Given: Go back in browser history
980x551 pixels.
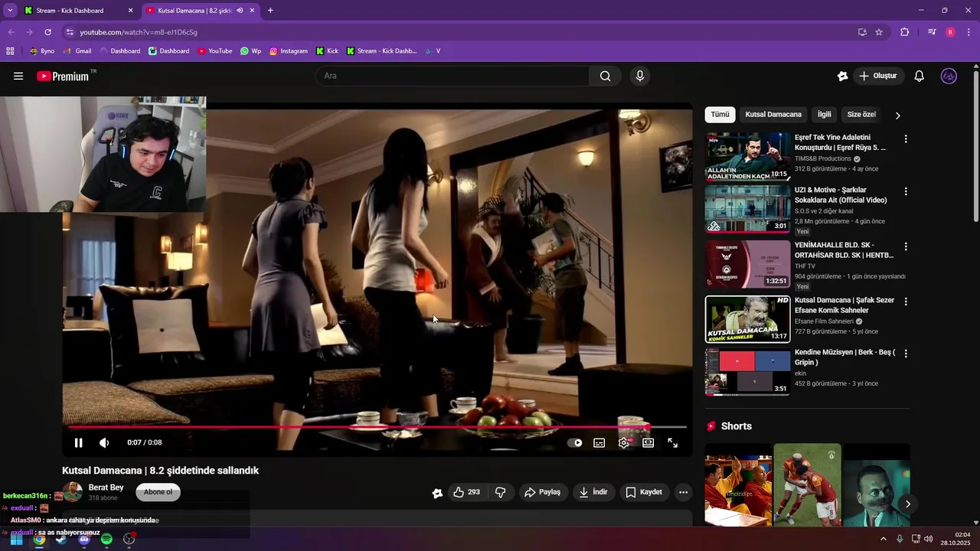Looking at the screenshot, I should [11, 32].
